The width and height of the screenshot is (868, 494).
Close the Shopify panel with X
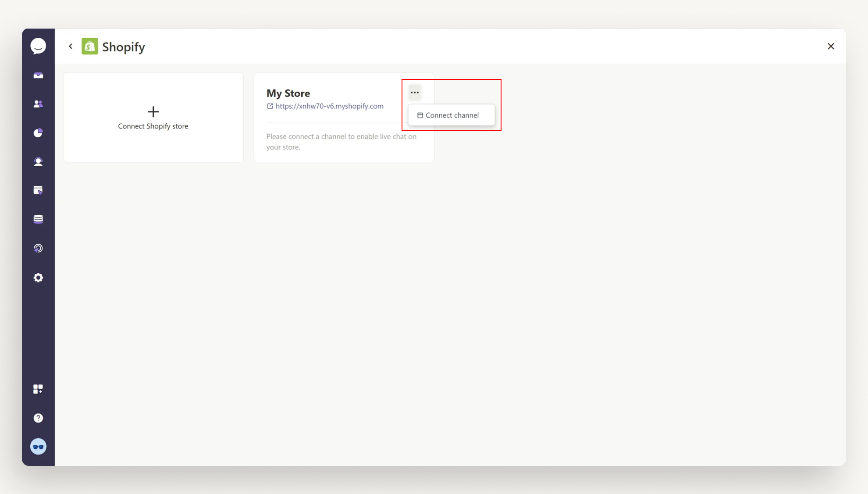[x=831, y=46]
